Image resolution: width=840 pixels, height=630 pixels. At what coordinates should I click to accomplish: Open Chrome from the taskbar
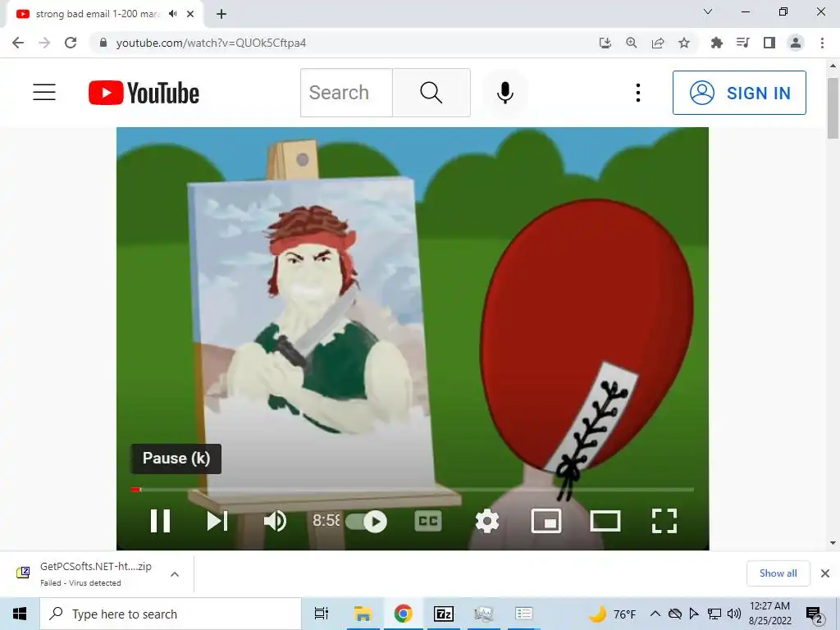pyautogui.click(x=403, y=614)
